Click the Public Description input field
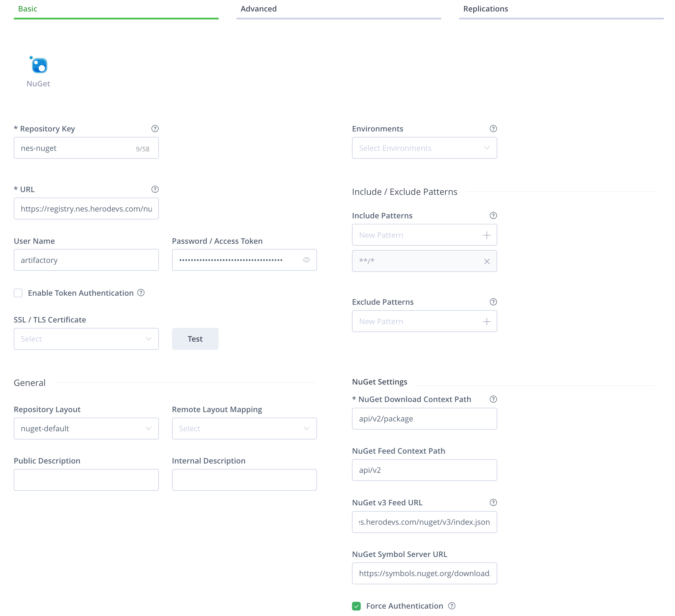675x616 pixels. 86,479
